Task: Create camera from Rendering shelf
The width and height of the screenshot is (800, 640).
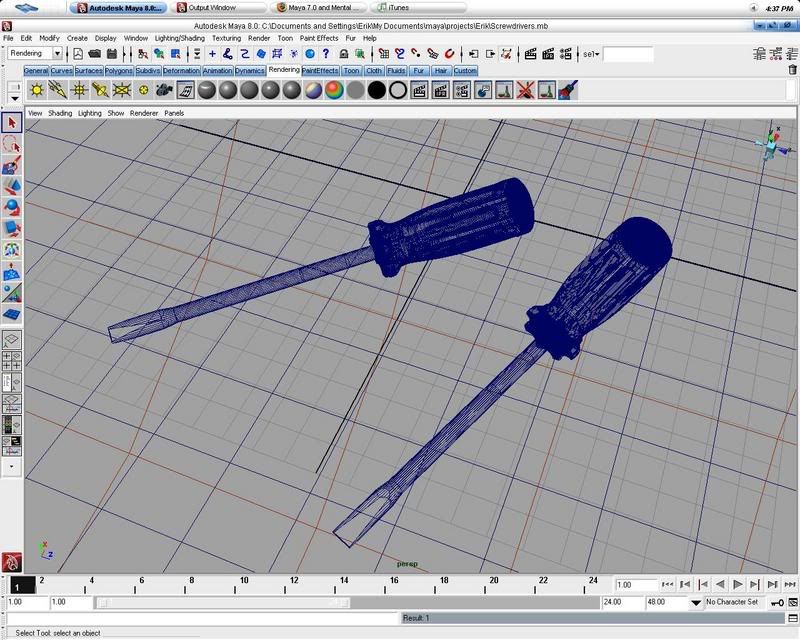Action: (164, 90)
